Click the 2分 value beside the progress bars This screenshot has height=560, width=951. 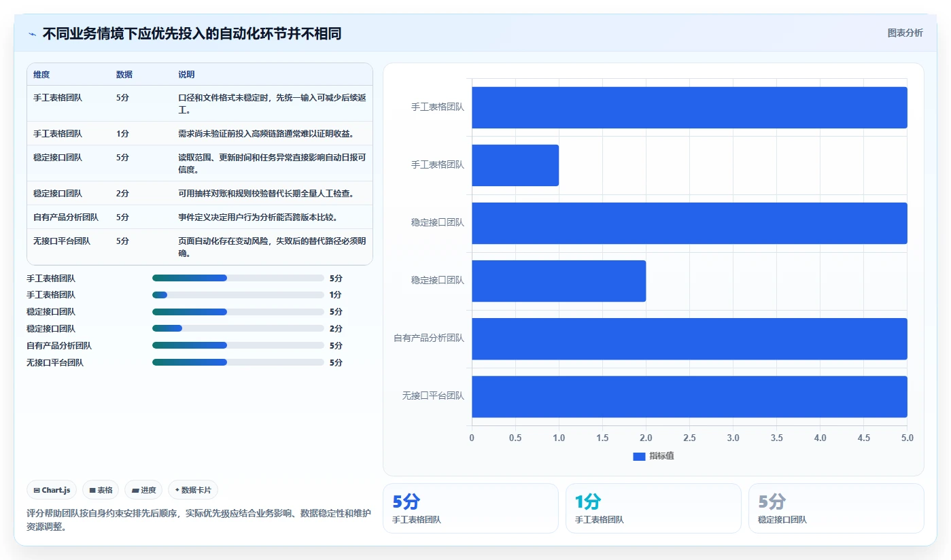[x=336, y=329]
